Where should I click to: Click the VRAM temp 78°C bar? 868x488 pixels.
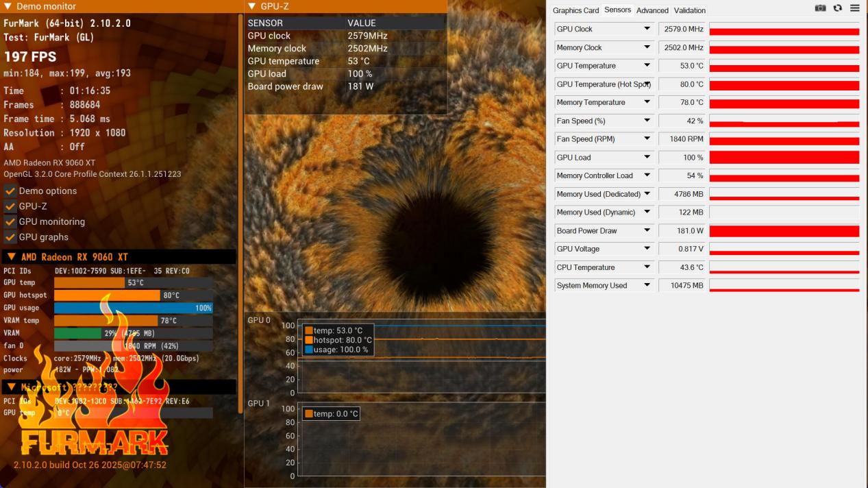point(133,321)
